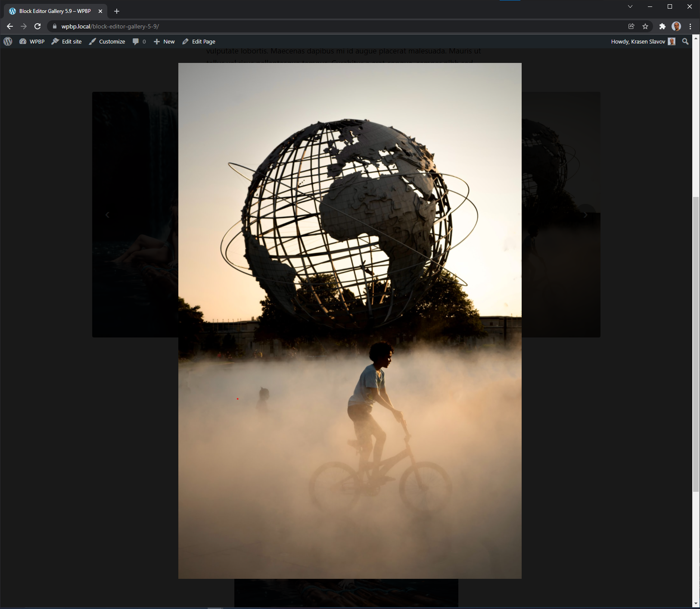Show previous gallery image arrow
Screen dimensions: 700x609
pos(107,215)
